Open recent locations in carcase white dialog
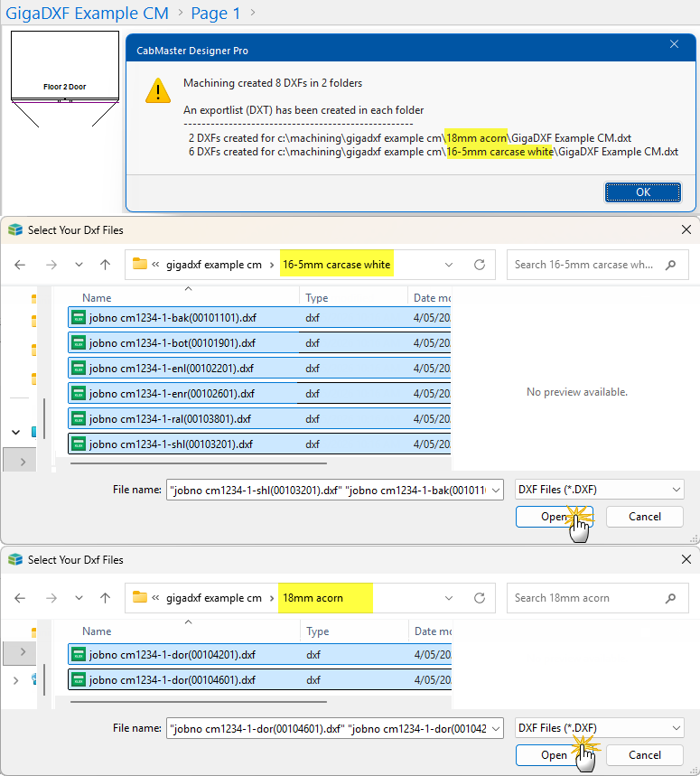The width and height of the screenshot is (700, 776). click(79, 265)
